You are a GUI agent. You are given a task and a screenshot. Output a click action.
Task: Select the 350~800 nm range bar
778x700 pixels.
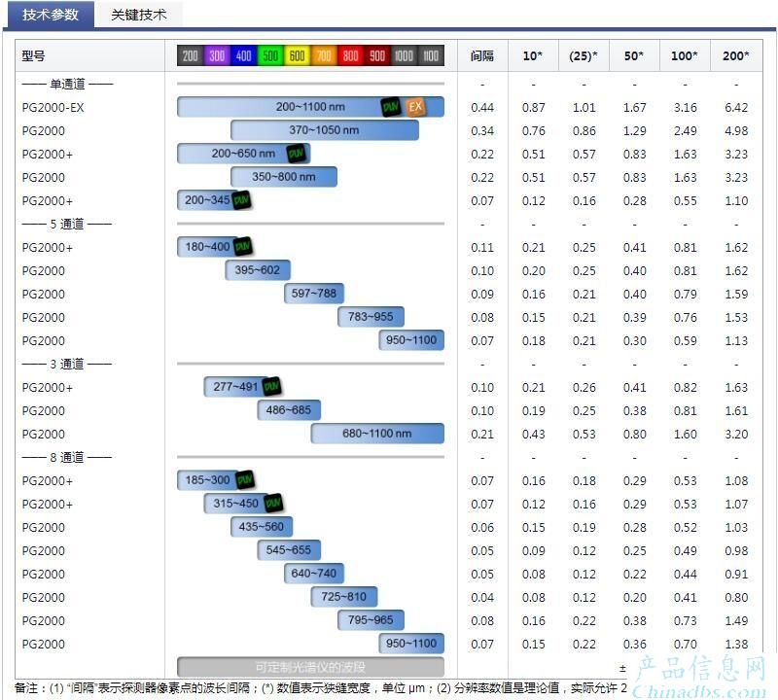pyautogui.click(x=284, y=177)
